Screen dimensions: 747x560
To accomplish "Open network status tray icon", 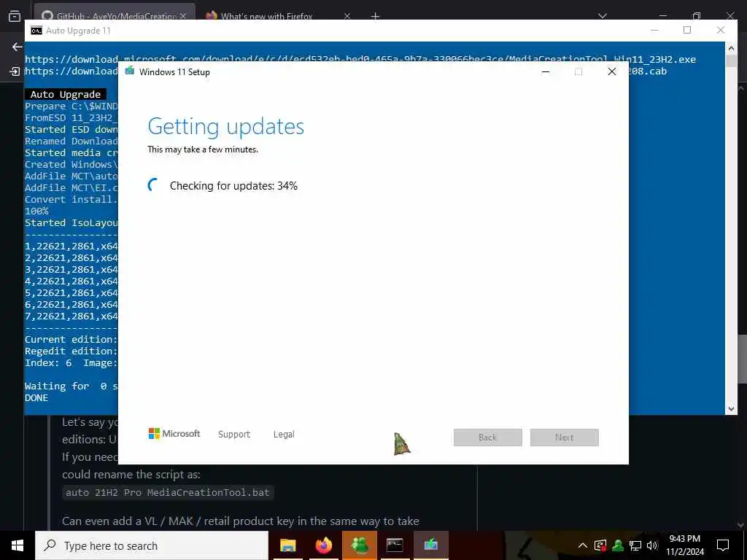I will 635,545.
